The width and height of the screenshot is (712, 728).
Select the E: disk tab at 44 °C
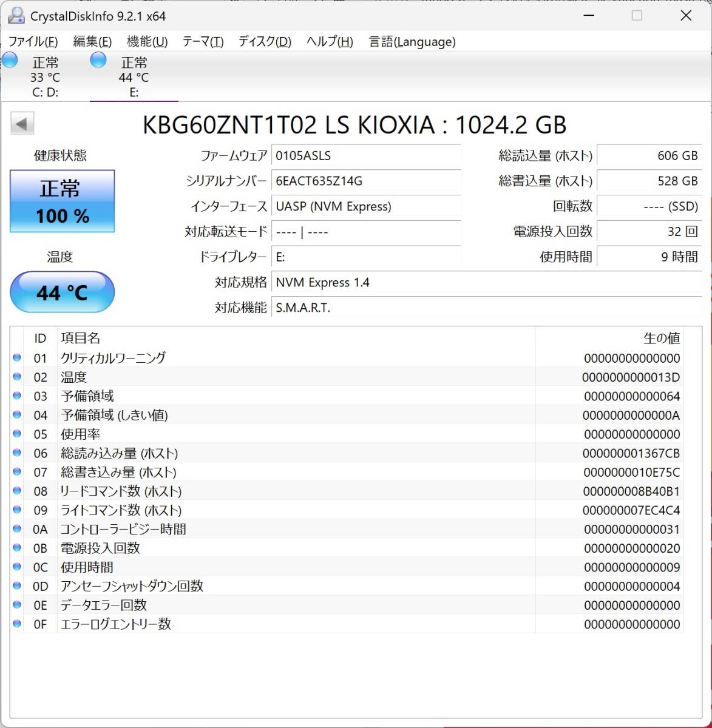[x=134, y=77]
